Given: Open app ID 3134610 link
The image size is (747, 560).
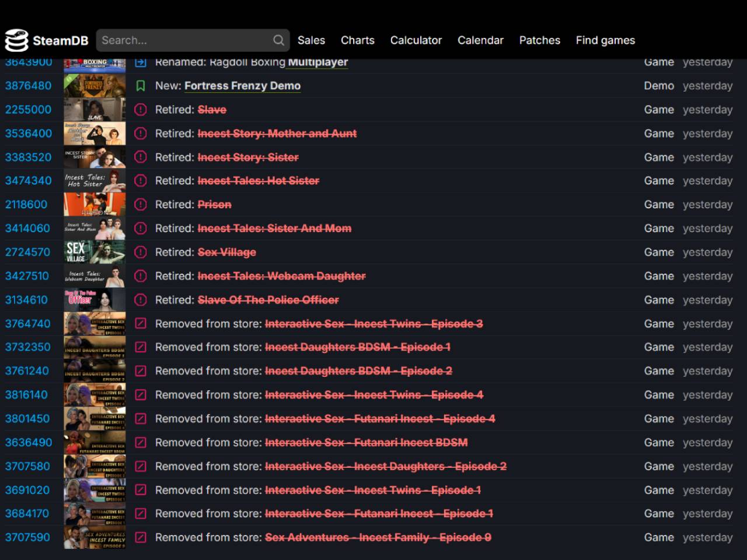Looking at the screenshot, I should click(26, 300).
